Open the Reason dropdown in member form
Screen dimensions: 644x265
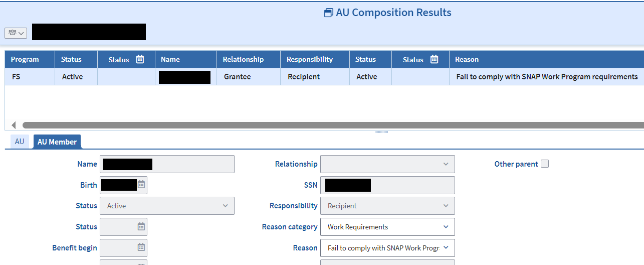(x=387, y=248)
